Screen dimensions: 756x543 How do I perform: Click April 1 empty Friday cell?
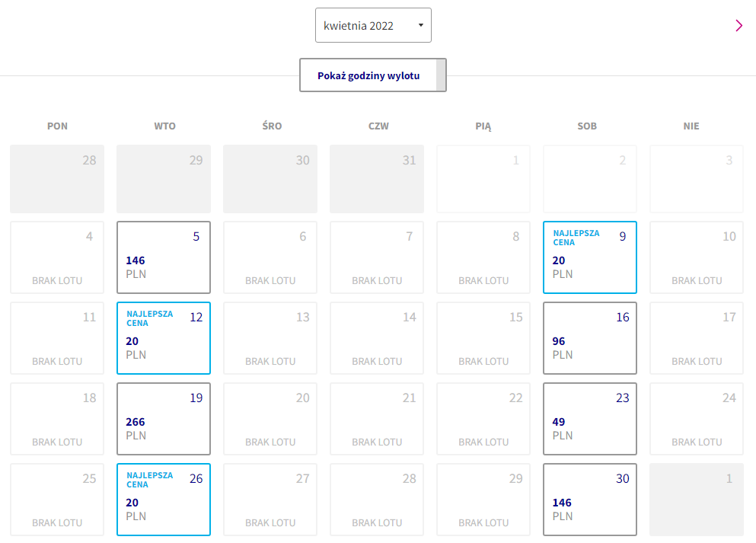point(483,179)
